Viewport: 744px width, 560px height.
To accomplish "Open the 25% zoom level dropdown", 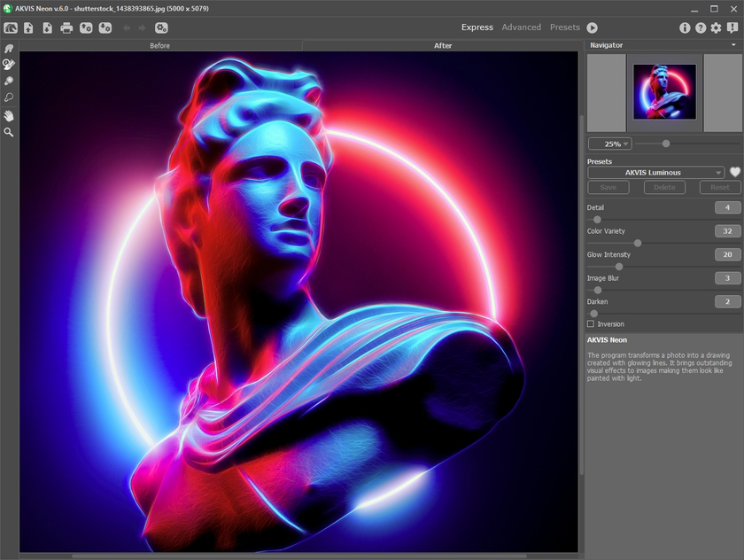I will [x=609, y=144].
